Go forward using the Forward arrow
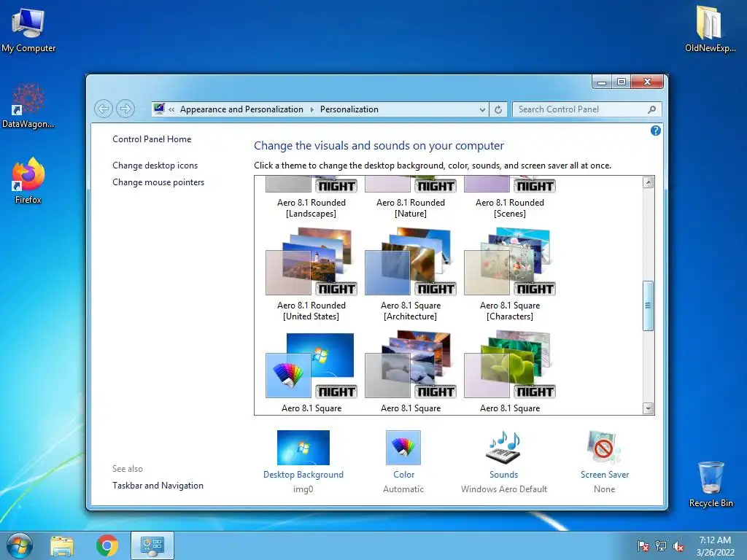The height and width of the screenshot is (560, 747). pos(125,109)
